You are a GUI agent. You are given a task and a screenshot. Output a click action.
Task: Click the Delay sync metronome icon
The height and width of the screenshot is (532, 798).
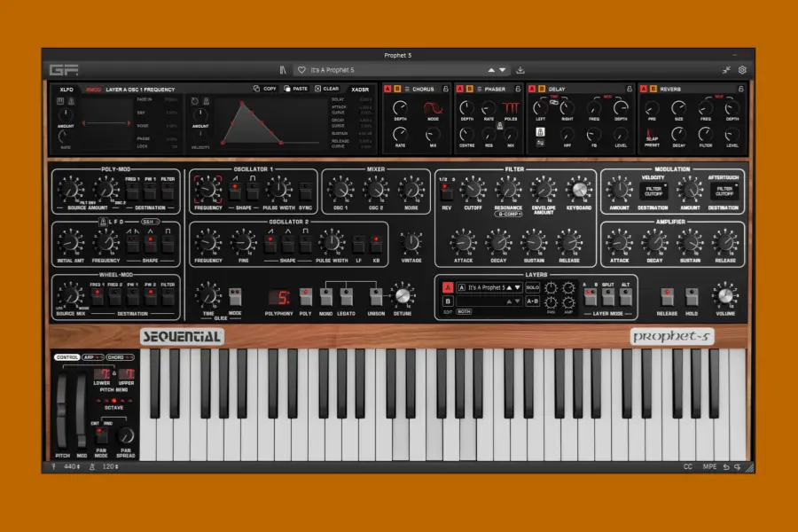pyautogui.click(x=541, y=132)
